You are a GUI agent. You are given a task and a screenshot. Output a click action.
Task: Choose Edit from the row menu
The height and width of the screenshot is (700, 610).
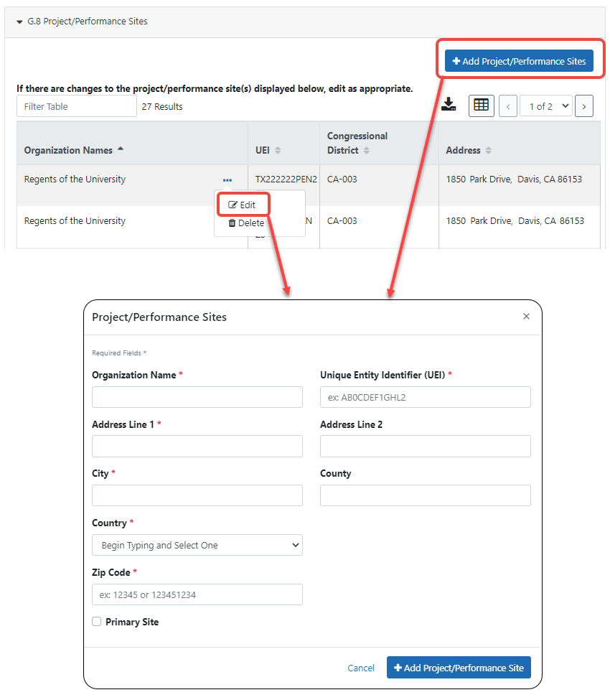pyautogui.click(x=243, y=205)
